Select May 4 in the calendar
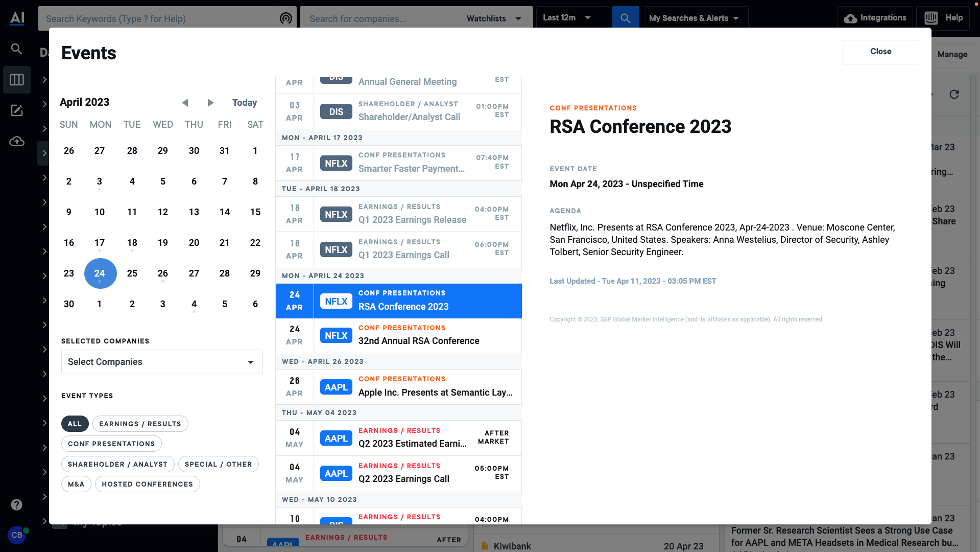Image resolution: width=980 pixels, height=552 pixels. pos(194,304)
